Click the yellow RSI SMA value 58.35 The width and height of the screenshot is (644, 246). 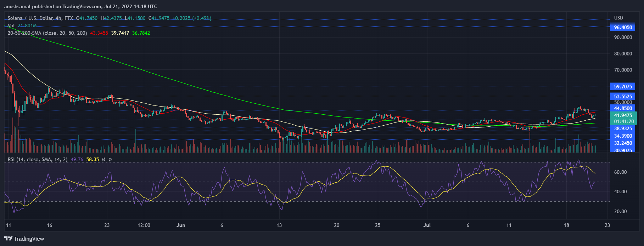click(93, 159)
